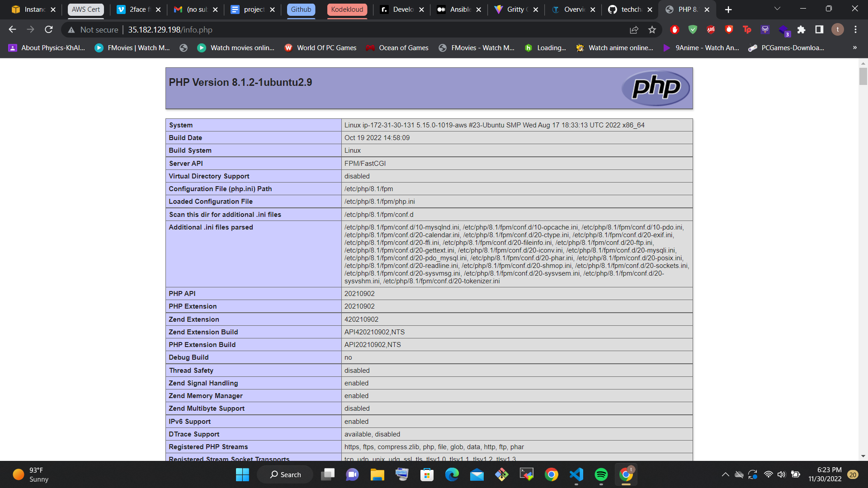868x488 pixels.
Task: Expand the hidden bookmarks overflow chevron
Action: tap(854, 48)
